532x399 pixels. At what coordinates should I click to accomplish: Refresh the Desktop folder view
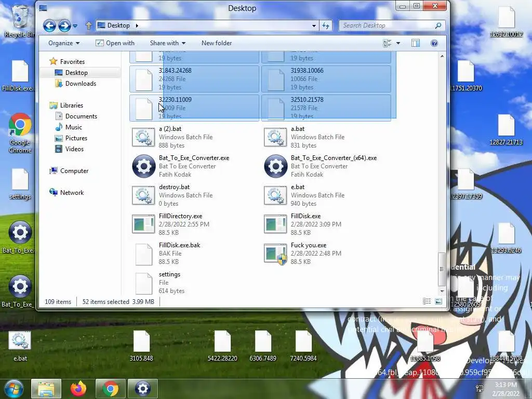tap(326, 25)
